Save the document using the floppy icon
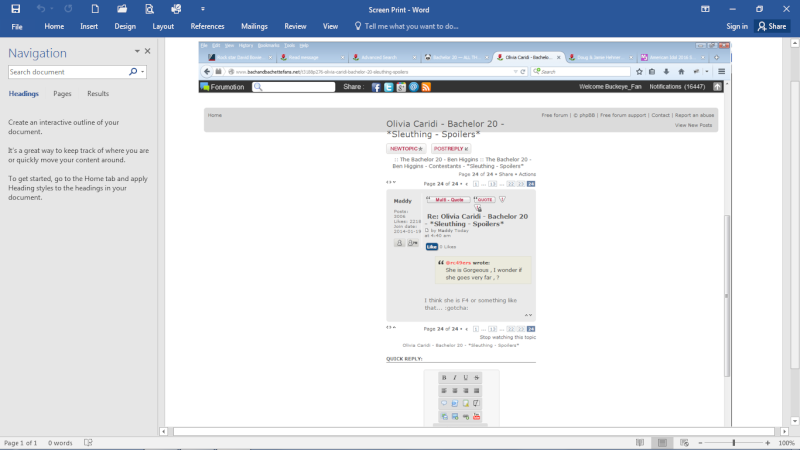The height and width of the screenshot is (450, 800). (16, 9)
